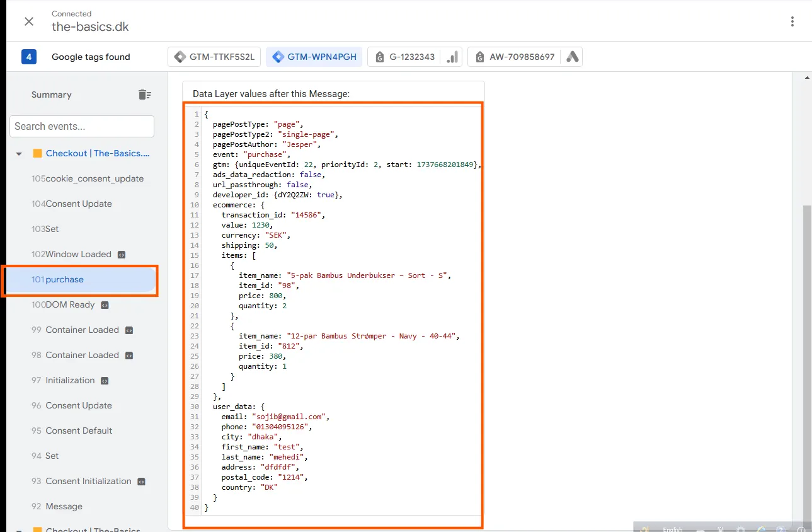
Task: Select the 101 purchase event
Action: pos(81,280)
